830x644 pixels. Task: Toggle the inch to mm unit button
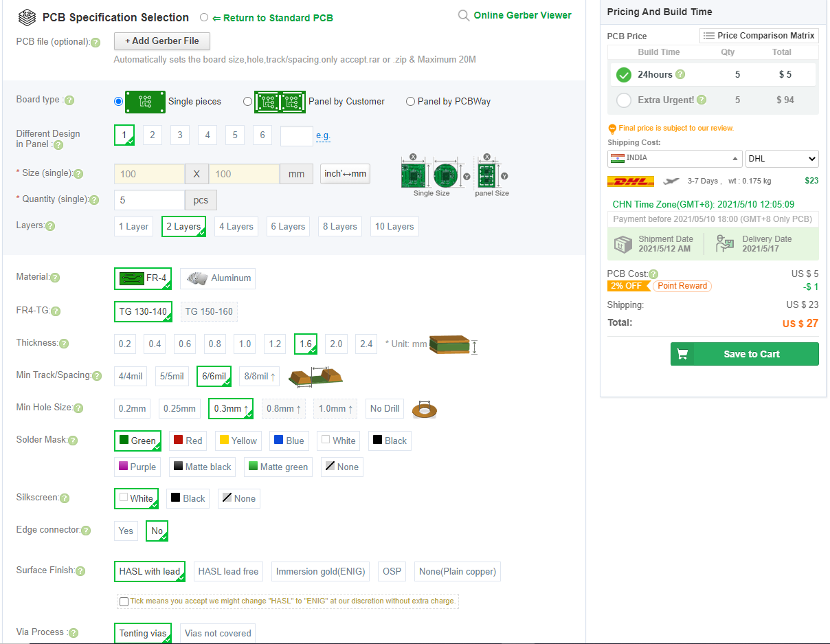pos(345,174)
